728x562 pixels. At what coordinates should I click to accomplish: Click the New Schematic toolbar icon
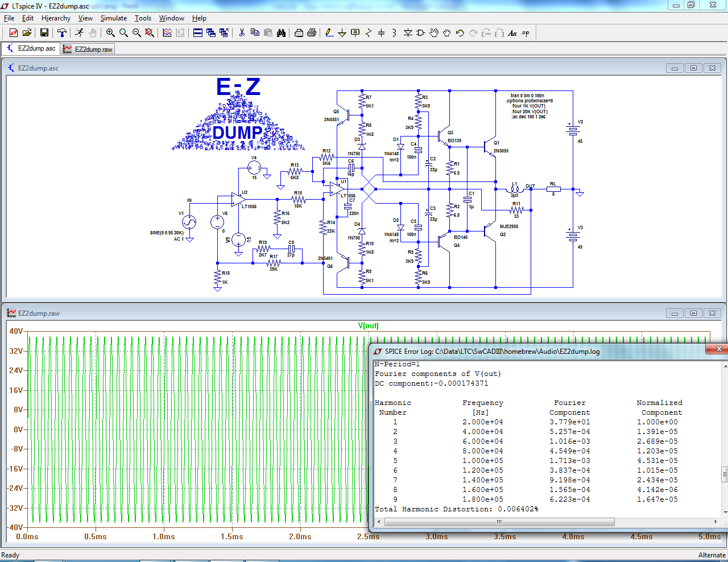pos(14,33)
